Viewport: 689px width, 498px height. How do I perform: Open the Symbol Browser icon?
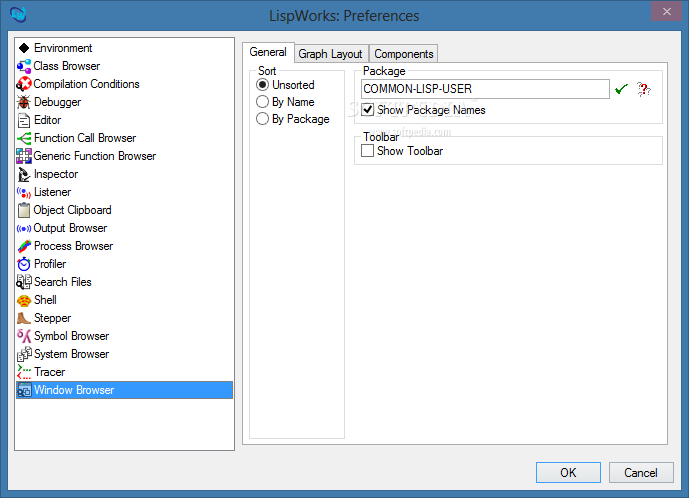[24, 336]
